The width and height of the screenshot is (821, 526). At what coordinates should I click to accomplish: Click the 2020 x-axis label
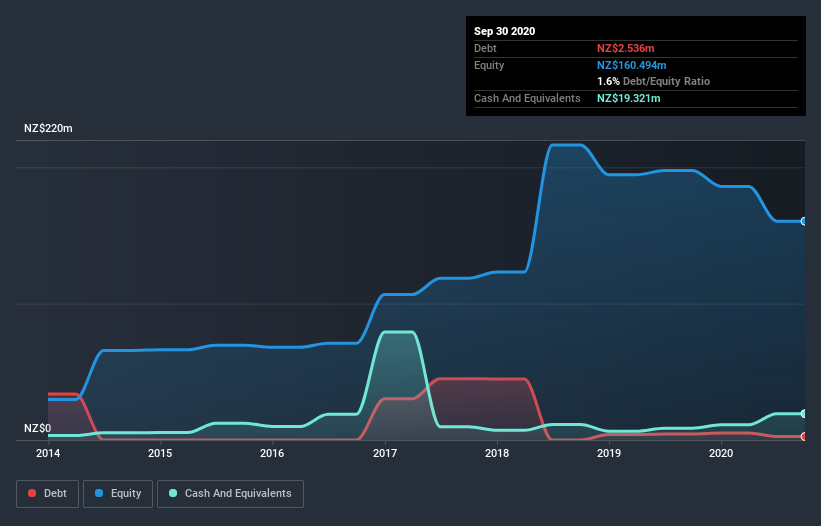click(720, 453)
